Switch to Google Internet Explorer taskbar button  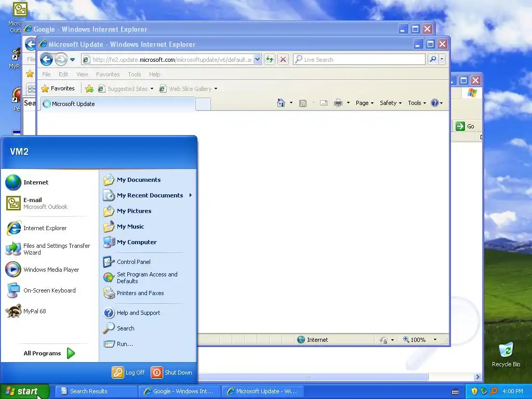coord(179,391)
